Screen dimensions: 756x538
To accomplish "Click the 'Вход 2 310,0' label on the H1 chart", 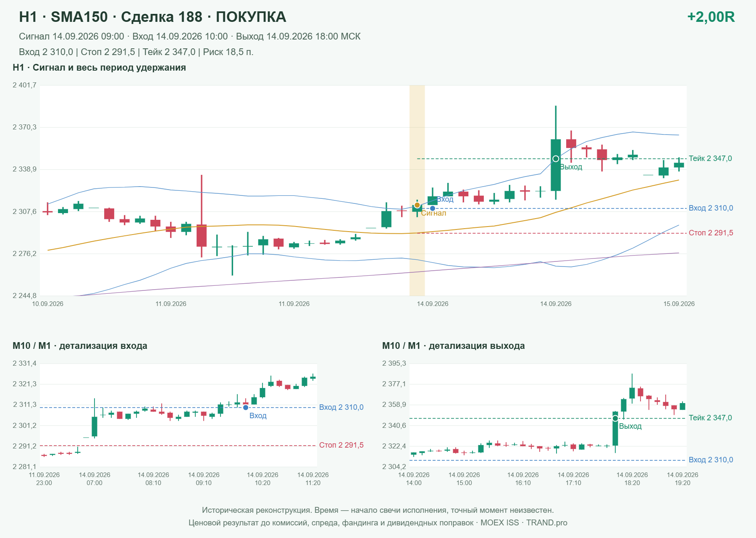I will click(711, 208).
